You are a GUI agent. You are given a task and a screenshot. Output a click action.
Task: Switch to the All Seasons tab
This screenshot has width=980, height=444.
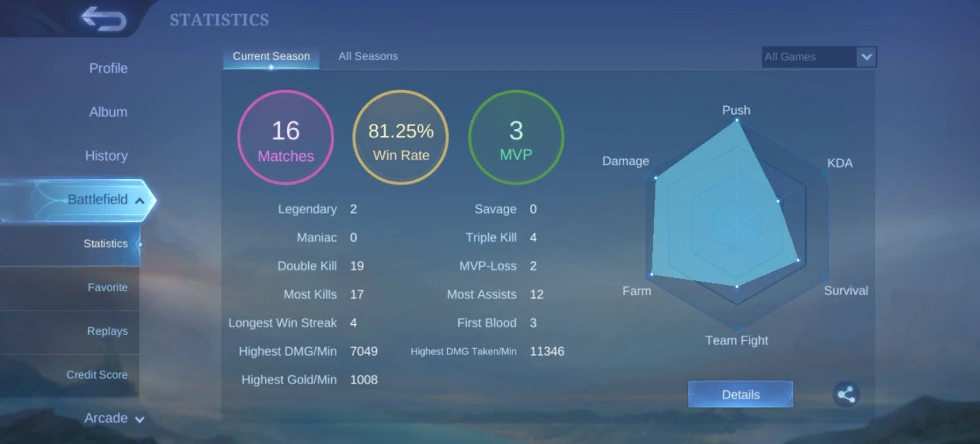[x=368, y=56]
